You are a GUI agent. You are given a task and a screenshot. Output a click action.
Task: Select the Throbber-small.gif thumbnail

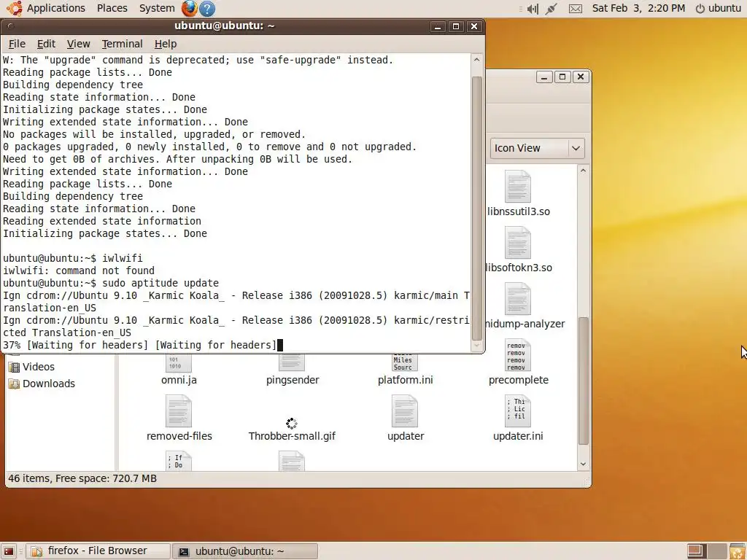coord(292,423)
